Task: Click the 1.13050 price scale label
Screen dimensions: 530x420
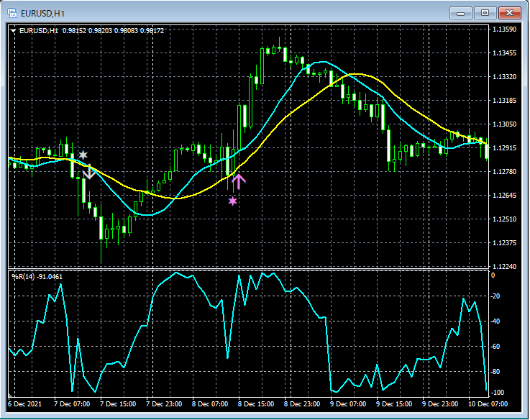Action: [505, 124]
